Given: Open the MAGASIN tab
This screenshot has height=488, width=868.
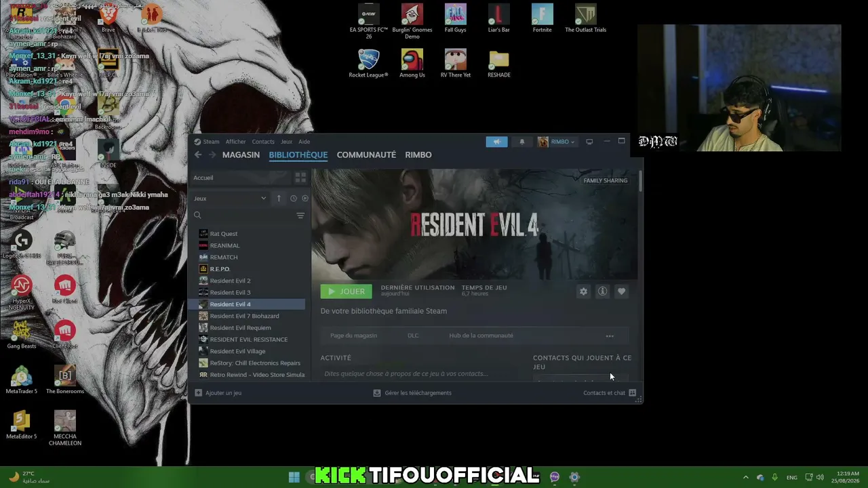Looking at the screenshot, I should click(x=241, y=155).
